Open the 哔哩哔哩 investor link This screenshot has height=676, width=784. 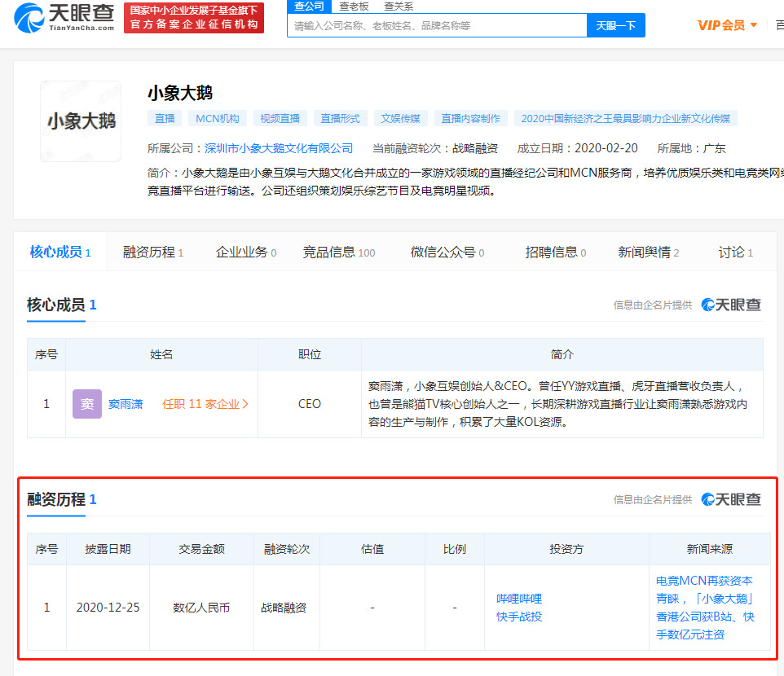tap(519, 599)
